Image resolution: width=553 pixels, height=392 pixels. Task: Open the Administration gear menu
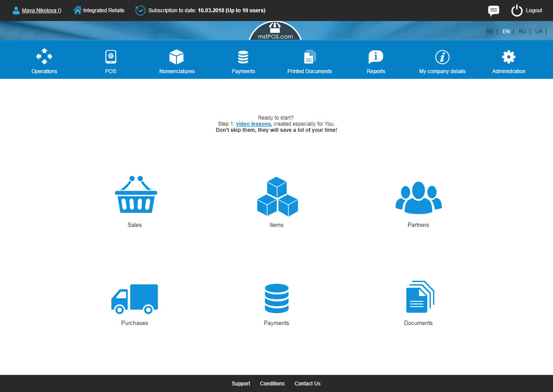click(x=508, y=62)
